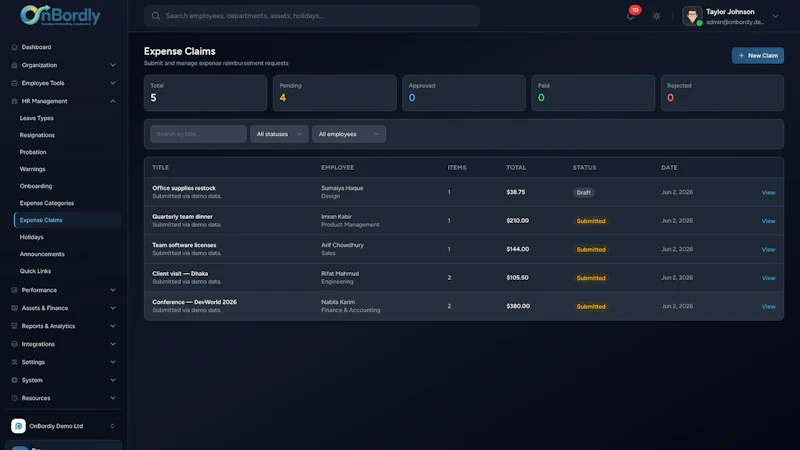Screen dimensions: 800x450
Task: View the Quarterly team dinner claim
Action: pos(768,221)
